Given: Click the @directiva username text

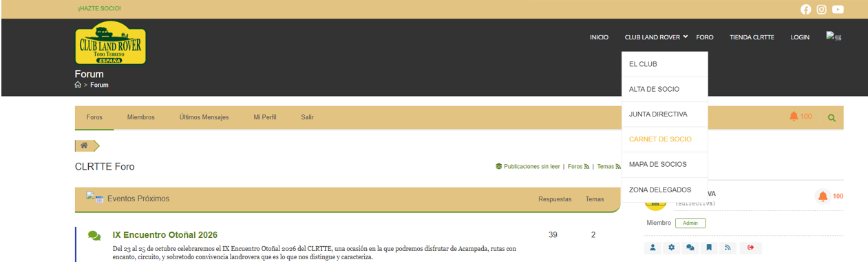Looking at the screenshot, I should click(695, 203).
